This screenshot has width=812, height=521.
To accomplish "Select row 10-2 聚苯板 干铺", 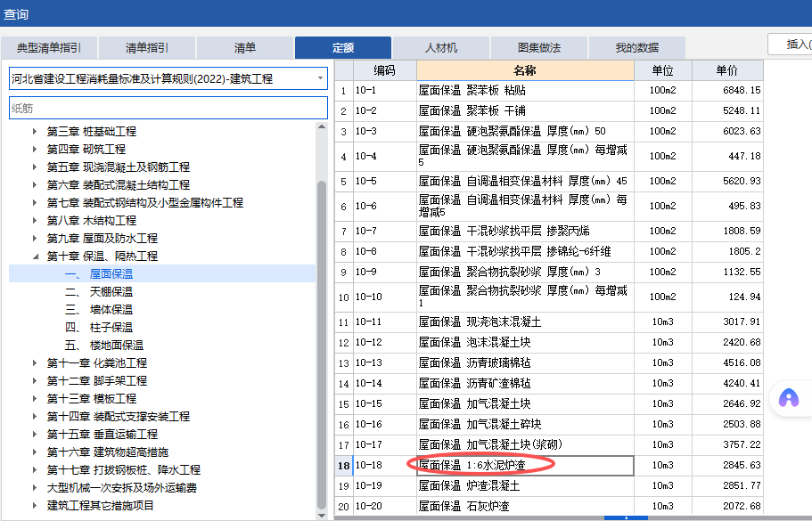I will click(x=549, y=110).
